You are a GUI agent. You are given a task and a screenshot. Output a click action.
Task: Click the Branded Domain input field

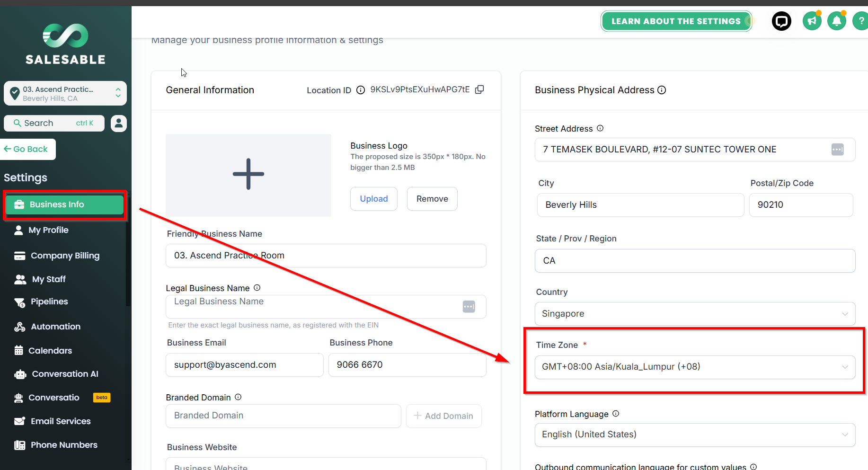tap(283, 416)
